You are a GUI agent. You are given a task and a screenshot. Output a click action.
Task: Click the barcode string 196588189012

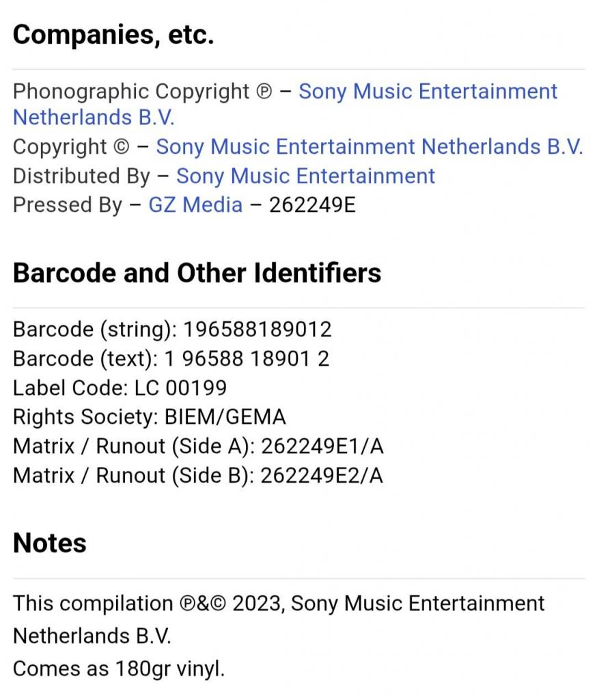[258, 329]
